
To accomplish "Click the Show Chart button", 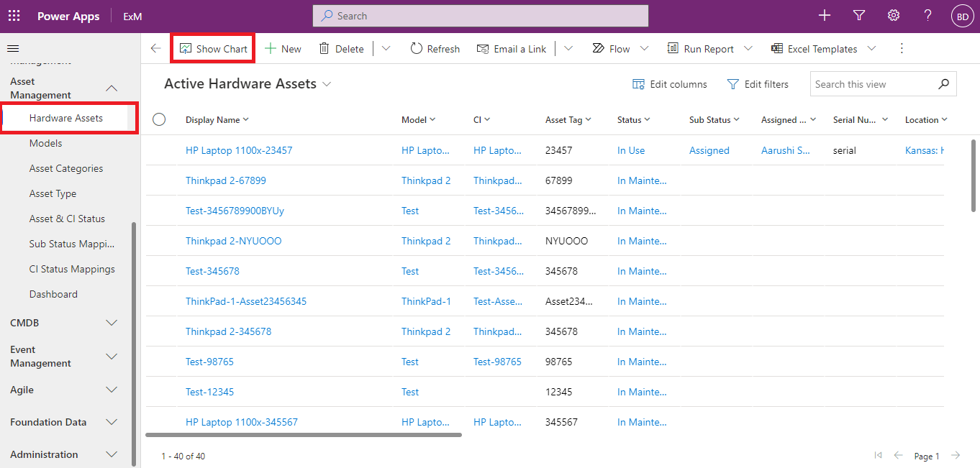I will pos(213,48).
